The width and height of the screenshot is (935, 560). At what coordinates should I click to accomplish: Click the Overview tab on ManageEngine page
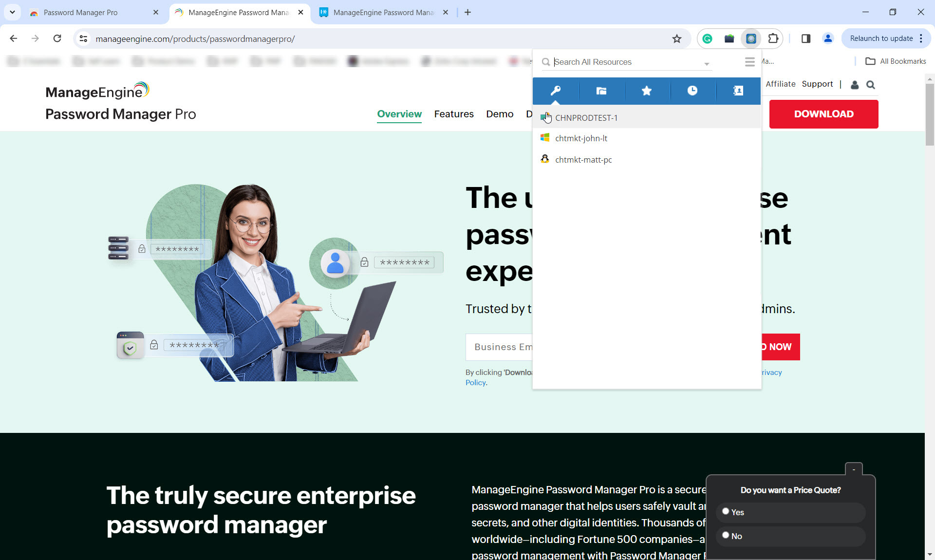coord(398,114)
